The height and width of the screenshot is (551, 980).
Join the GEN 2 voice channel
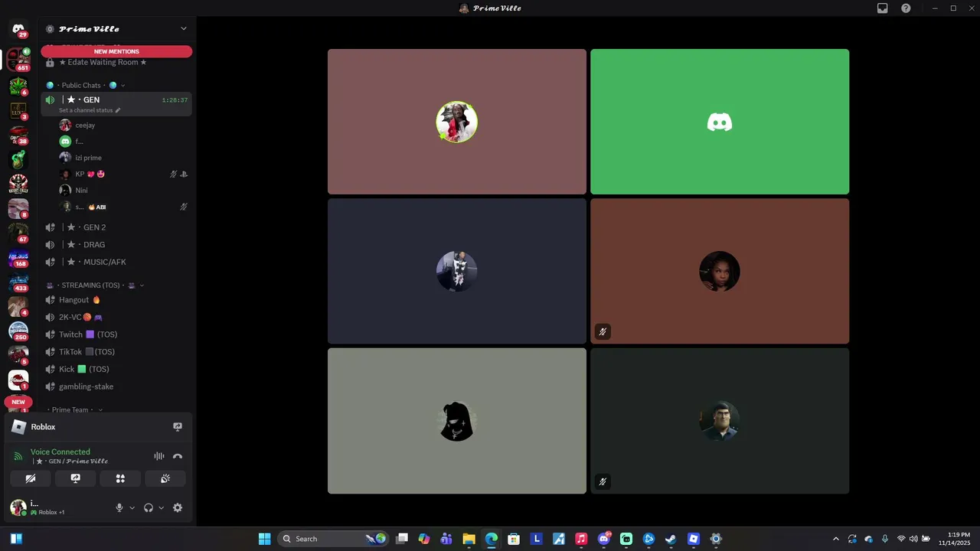pyautogui.click(x=116, y=227)
